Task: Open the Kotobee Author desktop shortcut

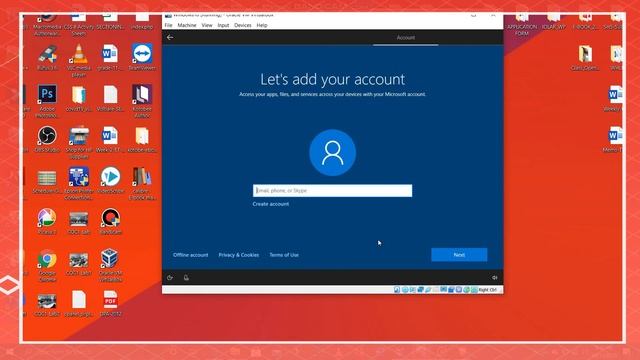Action: pos(142,101)
